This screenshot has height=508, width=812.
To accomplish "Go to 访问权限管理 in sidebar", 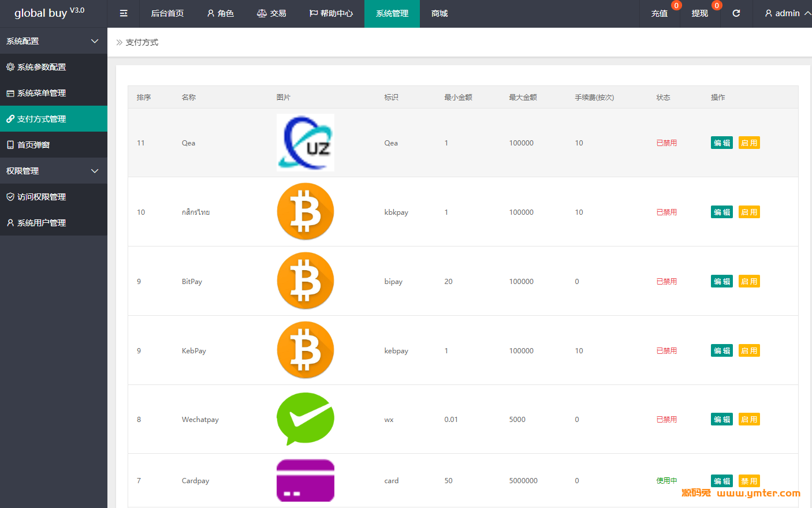I will tap(54, 197).
